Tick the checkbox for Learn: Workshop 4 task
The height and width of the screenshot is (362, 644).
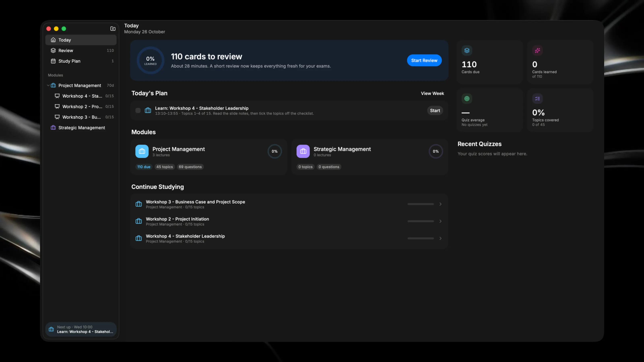[138, 110]
